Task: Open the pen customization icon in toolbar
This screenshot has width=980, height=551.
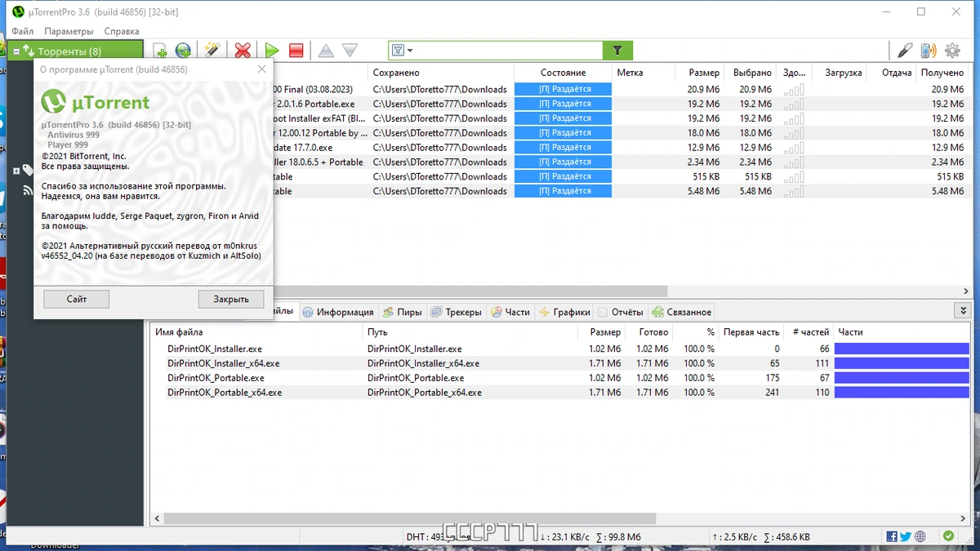Action: coord(904,51)
